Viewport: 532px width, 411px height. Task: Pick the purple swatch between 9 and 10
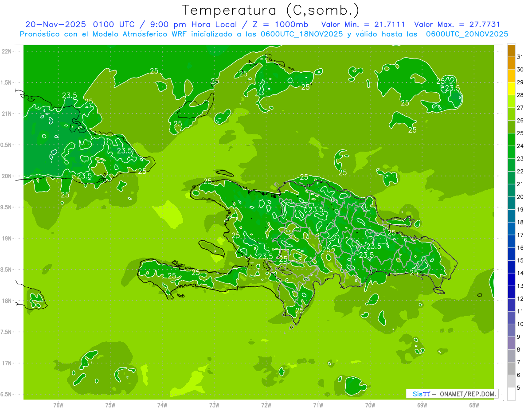pos(511,330)
